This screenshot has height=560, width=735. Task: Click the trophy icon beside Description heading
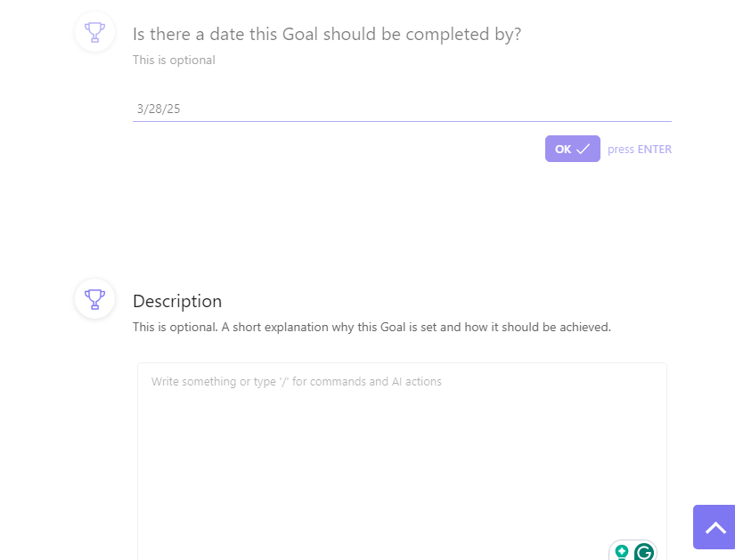pos(94,298)
